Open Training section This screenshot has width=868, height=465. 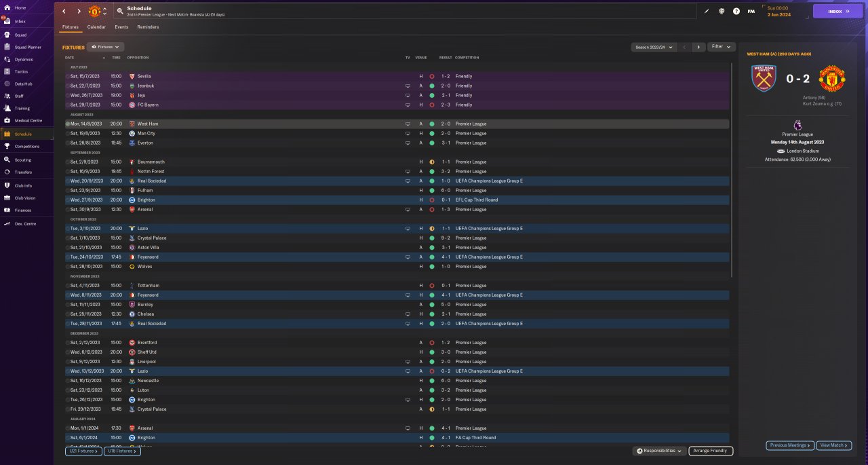pyautogui.click(x=22, y=108)
